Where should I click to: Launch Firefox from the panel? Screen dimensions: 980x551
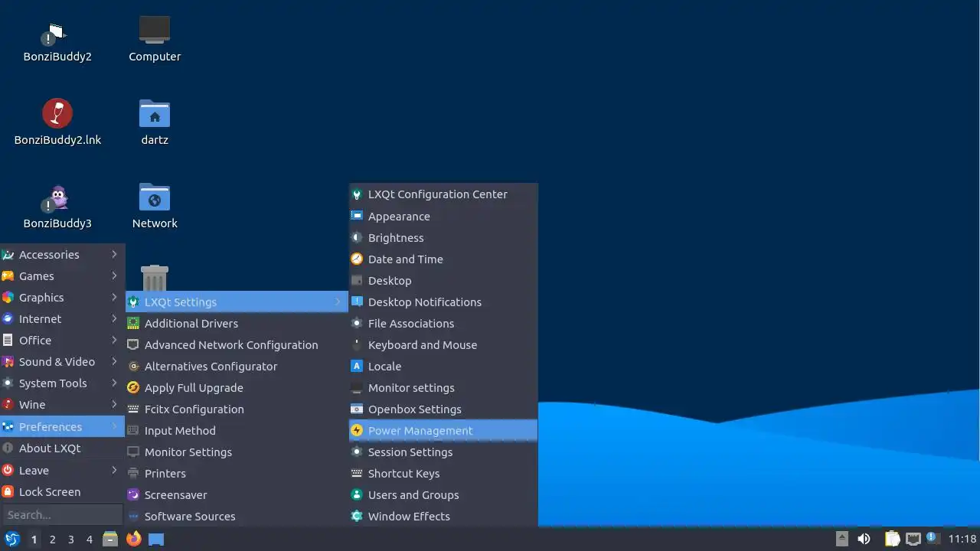tap(133, 539)
